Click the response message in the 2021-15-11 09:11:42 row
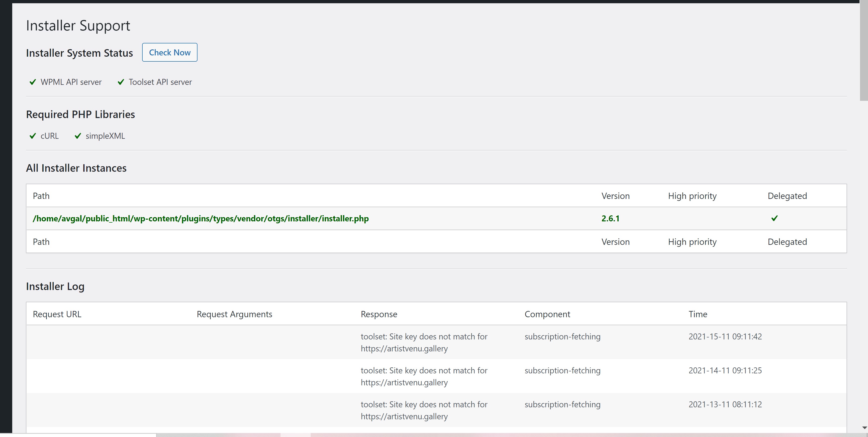 tap(424, 342)
